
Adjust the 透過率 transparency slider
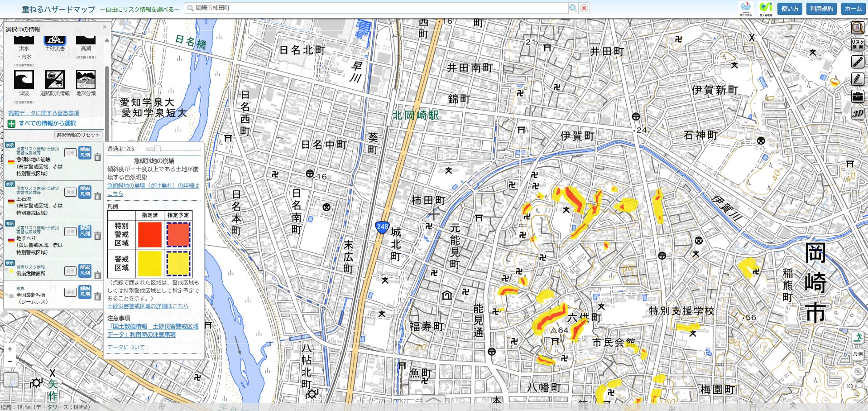[x=157, y=149]
